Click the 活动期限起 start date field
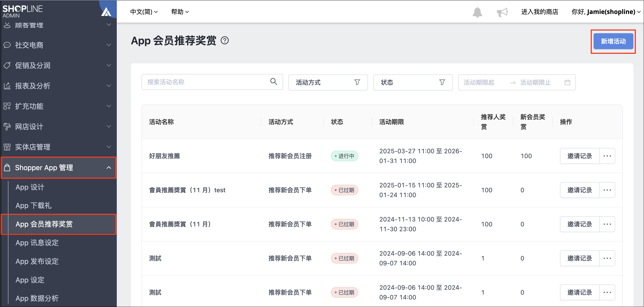This screenshot has height=307, width=644. tap(479, 82)
